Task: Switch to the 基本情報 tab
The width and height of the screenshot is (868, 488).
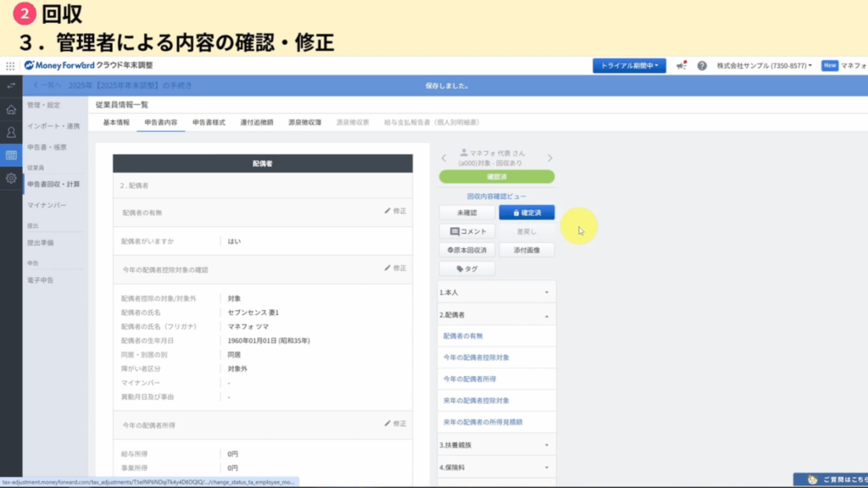Action: click(116, 123)
